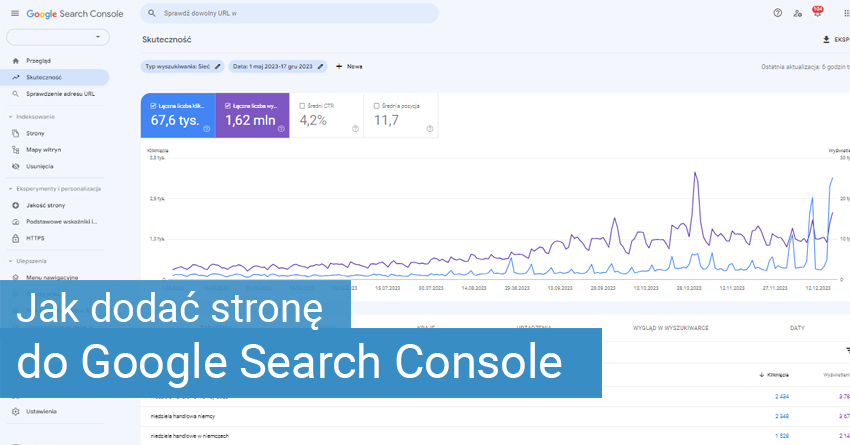The image size is (850, 445).
Task: Collapse the Indeksowanie sidebar section
Action: click(9, 117)
